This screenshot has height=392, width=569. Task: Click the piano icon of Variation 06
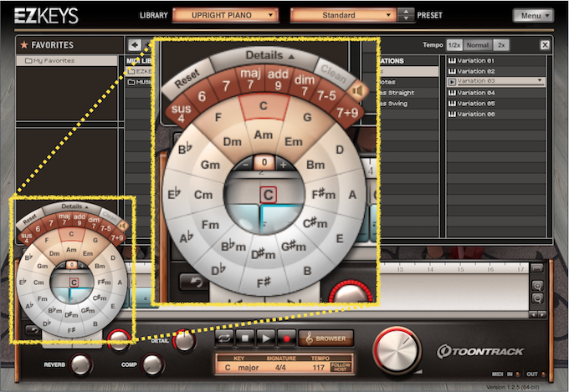click(x=452, y=115)
